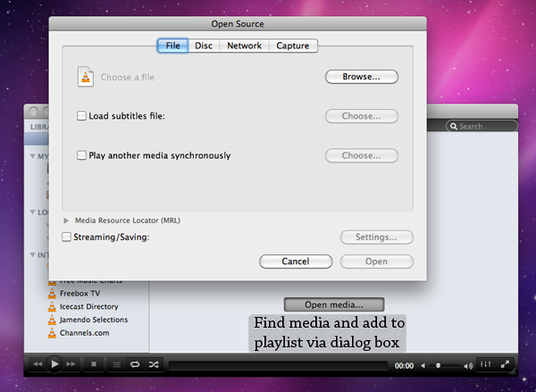This screenshot has width=536, height=392.
Task: Enable shuffle random playback icon
Action: 154,364
